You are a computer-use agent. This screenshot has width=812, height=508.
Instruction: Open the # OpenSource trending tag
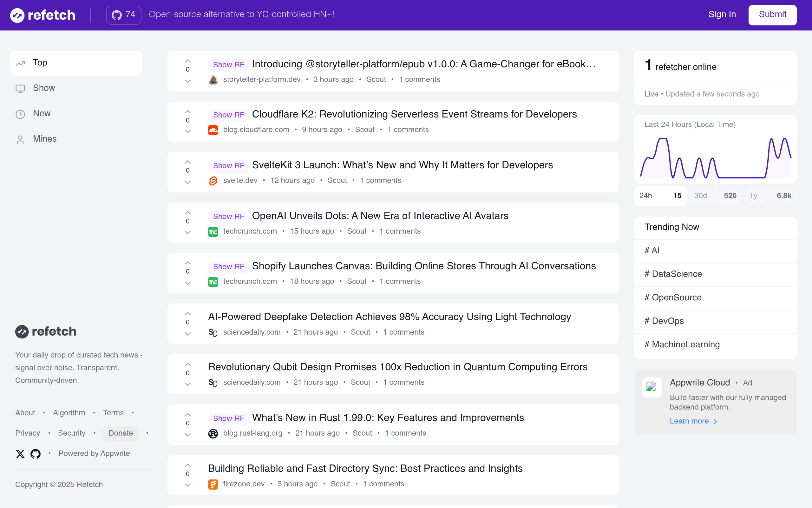[x=715, y=298]
